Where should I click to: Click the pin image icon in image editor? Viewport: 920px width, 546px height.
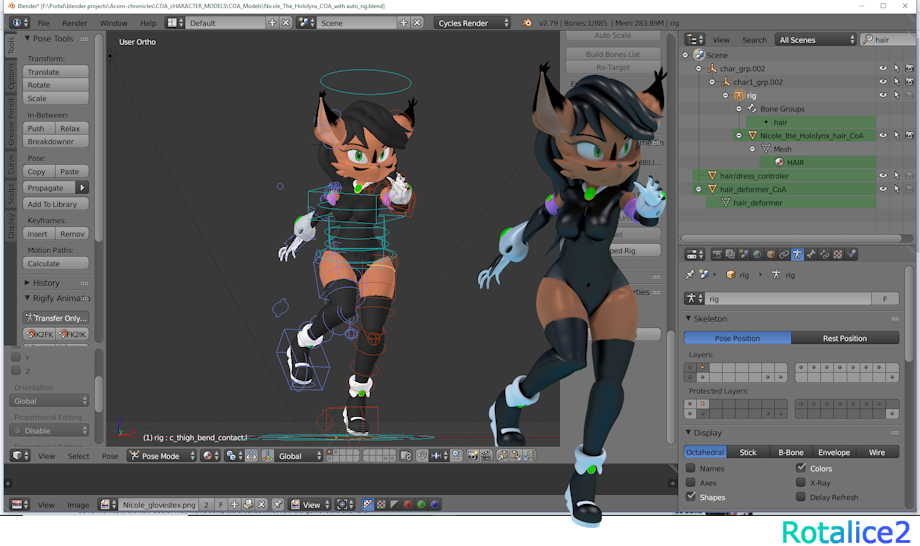pos(278,504)
